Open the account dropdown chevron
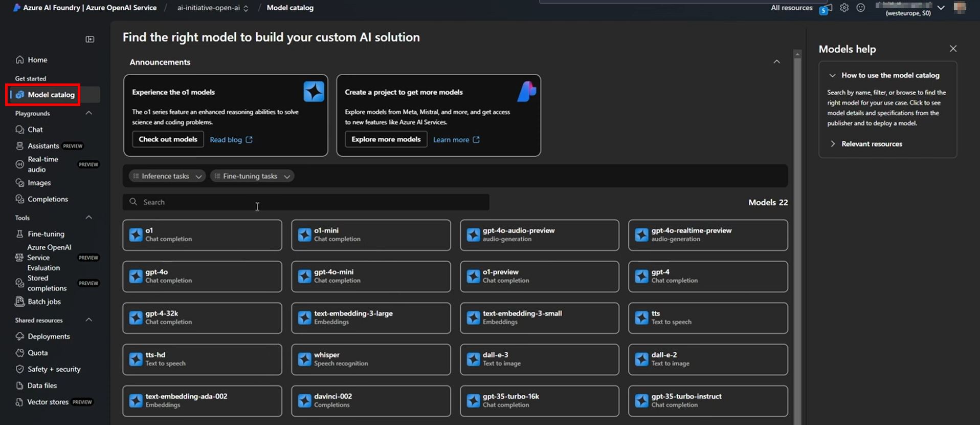 click(x=941, y=8)
